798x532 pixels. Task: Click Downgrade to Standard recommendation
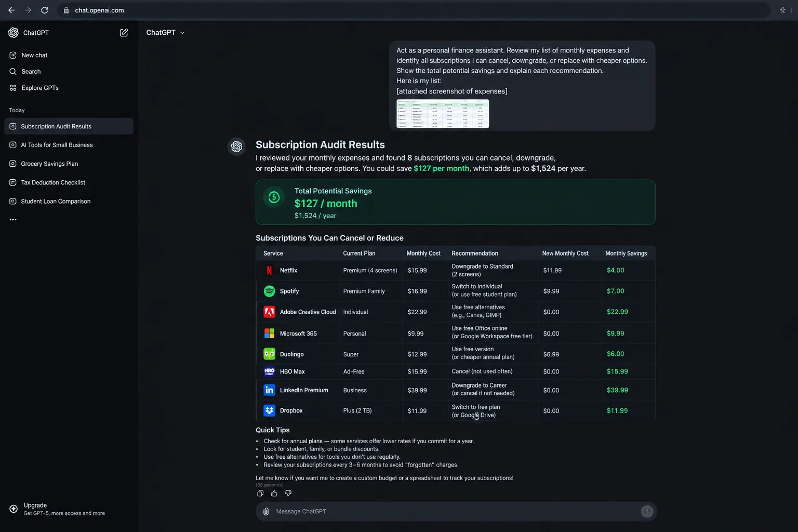coord(482,270)
